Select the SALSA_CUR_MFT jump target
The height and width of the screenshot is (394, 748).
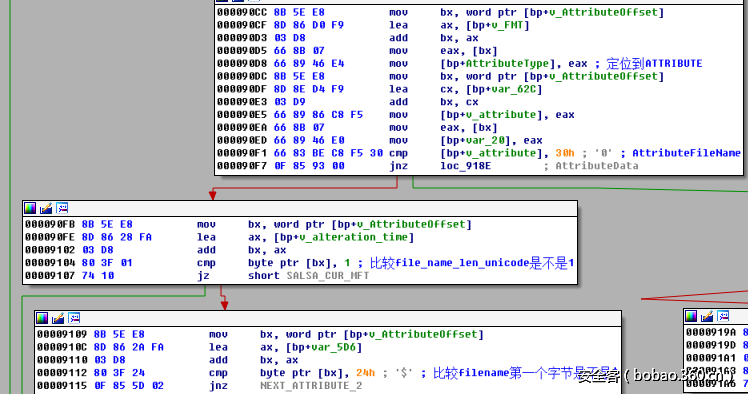pos(327,276)
